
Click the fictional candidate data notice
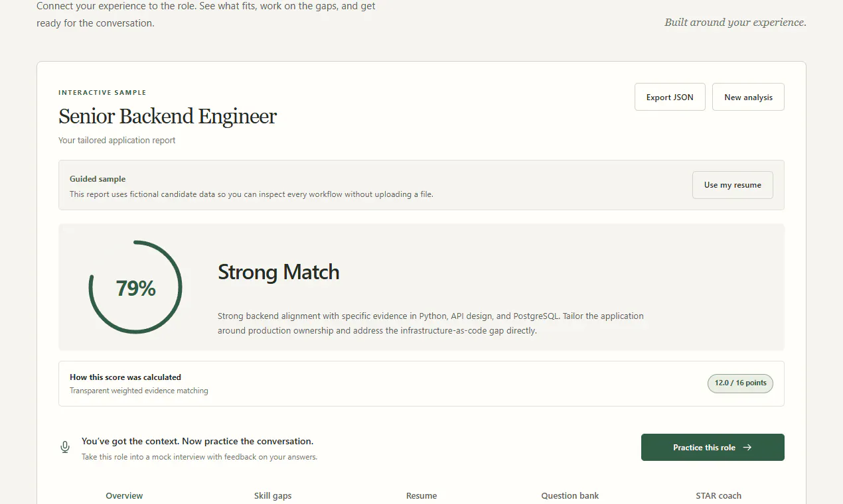[x=252, y=194]
